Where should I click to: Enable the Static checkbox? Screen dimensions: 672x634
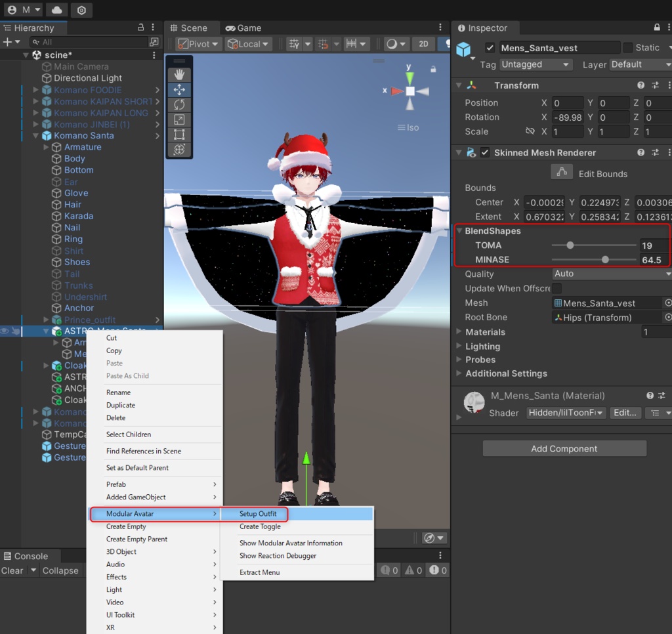(628, 48)
